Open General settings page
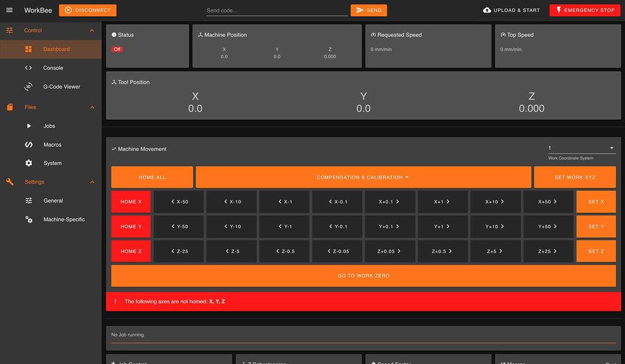 pos(51,200)
